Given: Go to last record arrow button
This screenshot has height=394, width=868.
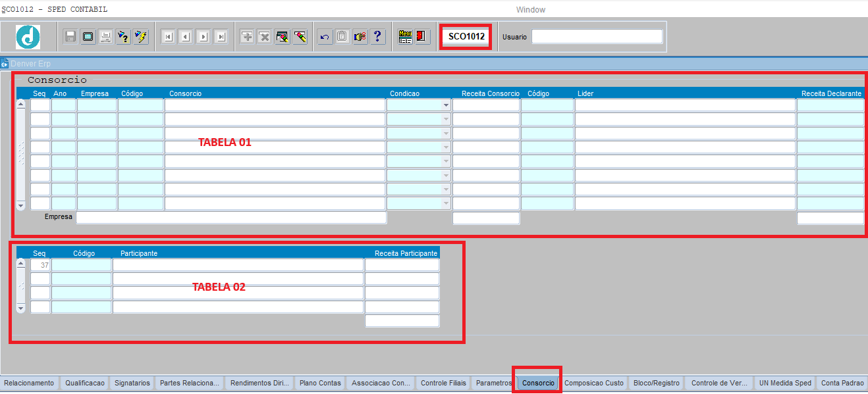Looking at the screenshot, I should click(x=221, y=37).
